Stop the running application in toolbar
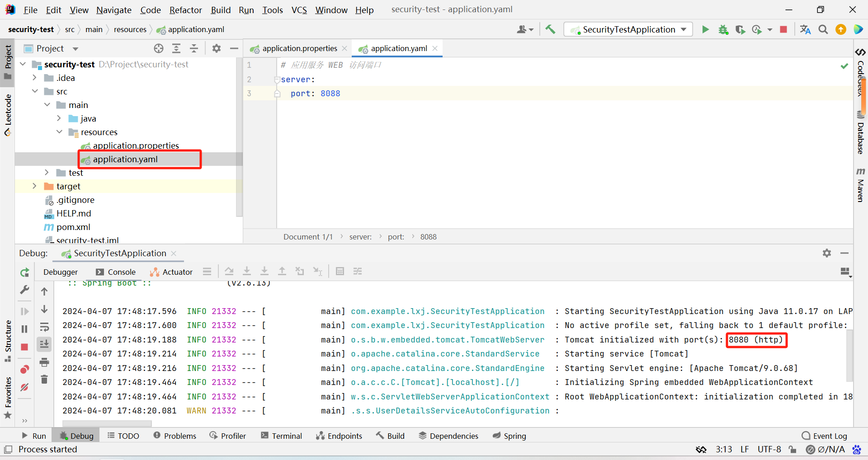Viewport: 868px width, 460px height. tap(783, 30)
